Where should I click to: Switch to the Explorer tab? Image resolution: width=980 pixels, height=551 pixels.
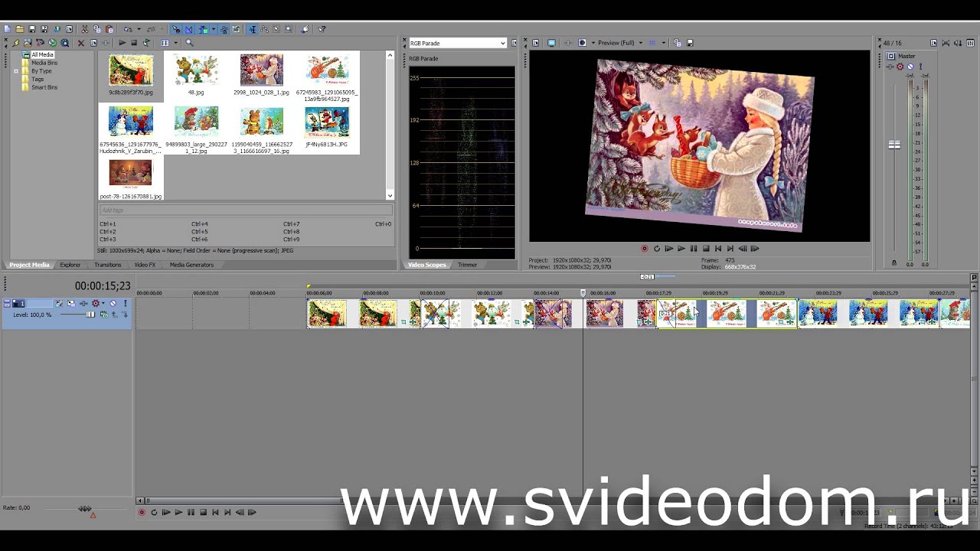pos(70,265)
